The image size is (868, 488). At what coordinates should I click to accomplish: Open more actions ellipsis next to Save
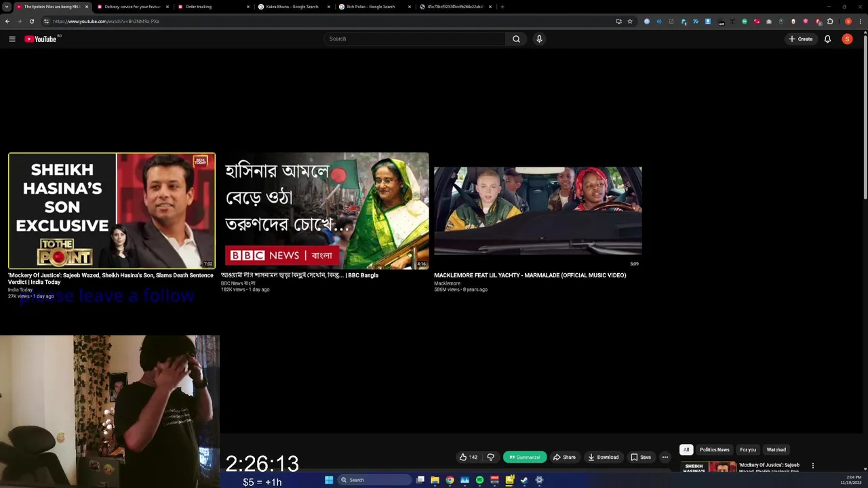(x=665, y=457)
